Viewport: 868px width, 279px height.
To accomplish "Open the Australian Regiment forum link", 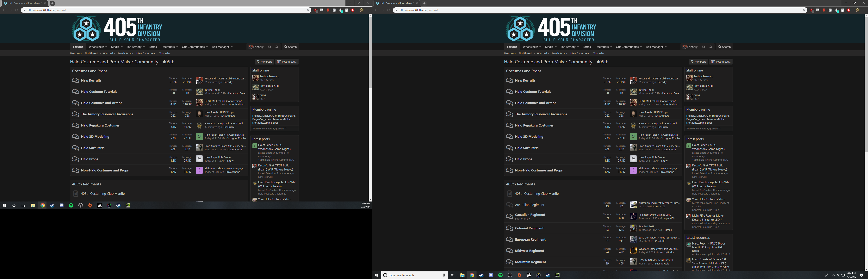I will (529, 205).
